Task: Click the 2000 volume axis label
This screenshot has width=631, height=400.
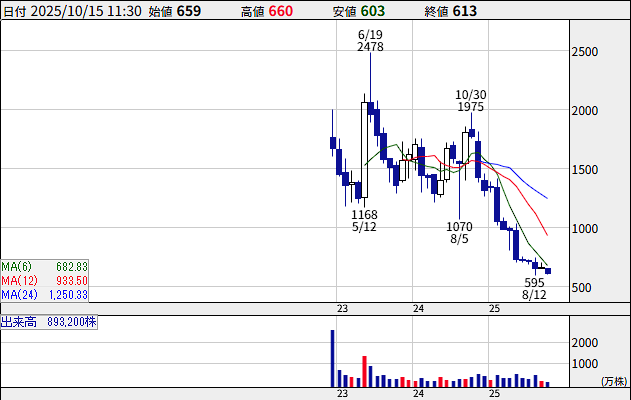Action: click(585, 343)
